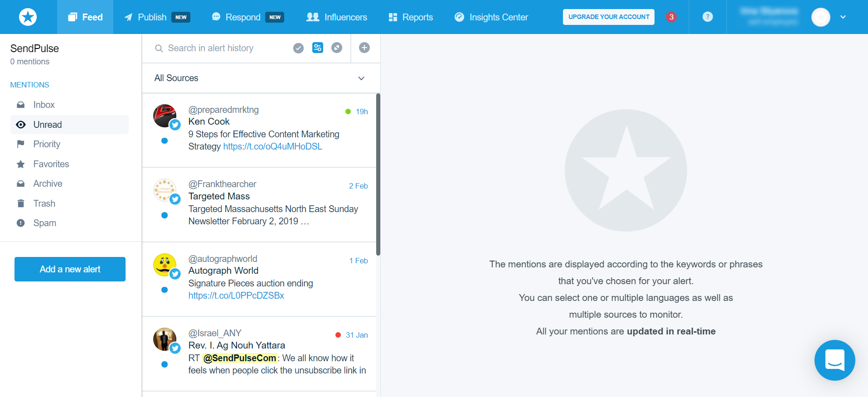Open the filter settings sliders icon
Image resolution: width=868 pixels, height=397 pixels.
click(318, 48)
